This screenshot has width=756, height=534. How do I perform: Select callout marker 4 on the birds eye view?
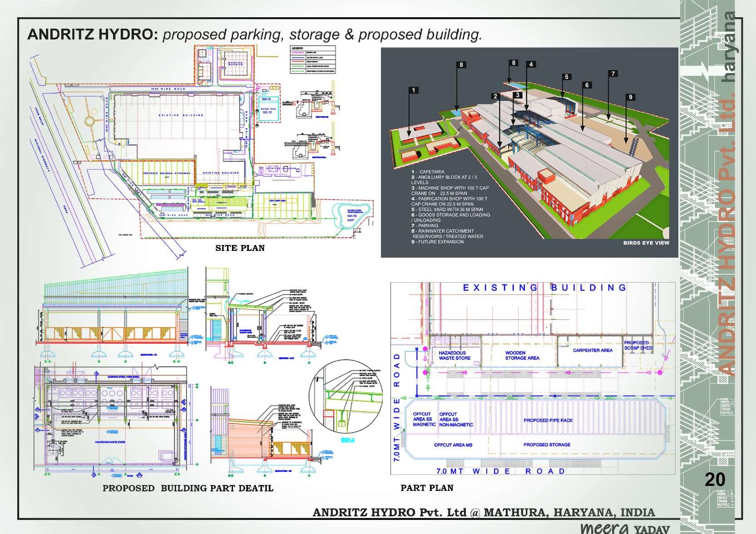click(x=531, y=64)
